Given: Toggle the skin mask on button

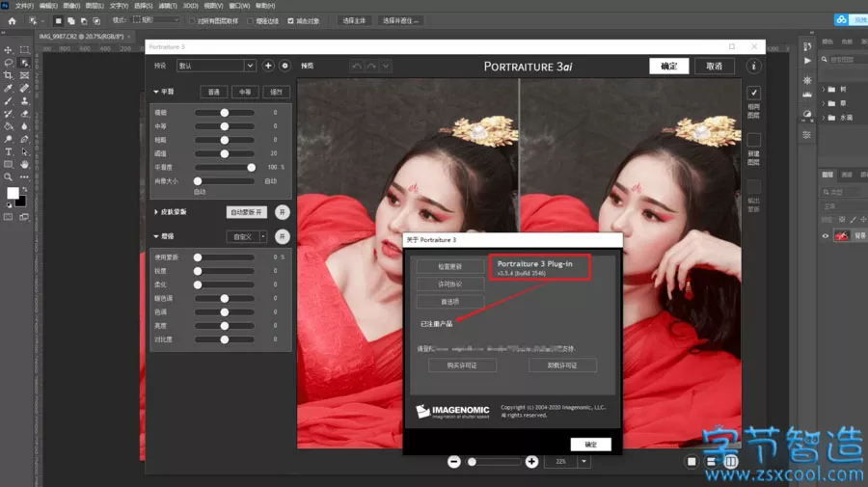Looking at the screenshot, I should [283, 212].
